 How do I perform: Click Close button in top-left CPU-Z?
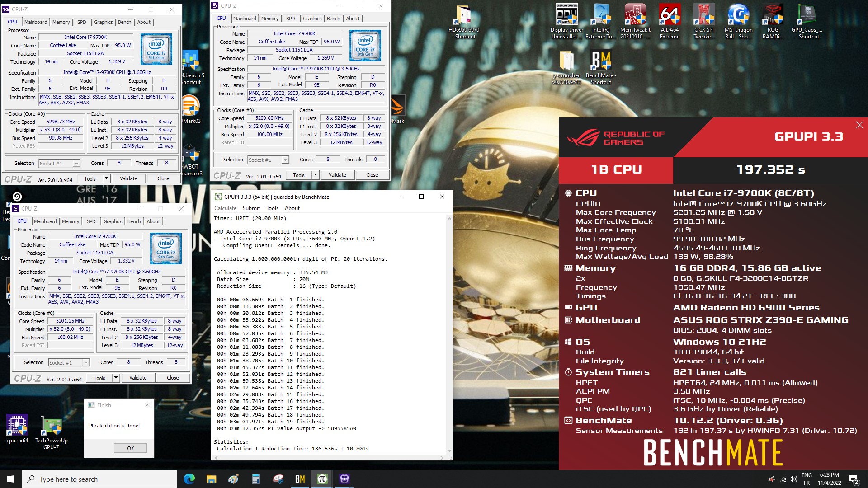pos(163,178)
